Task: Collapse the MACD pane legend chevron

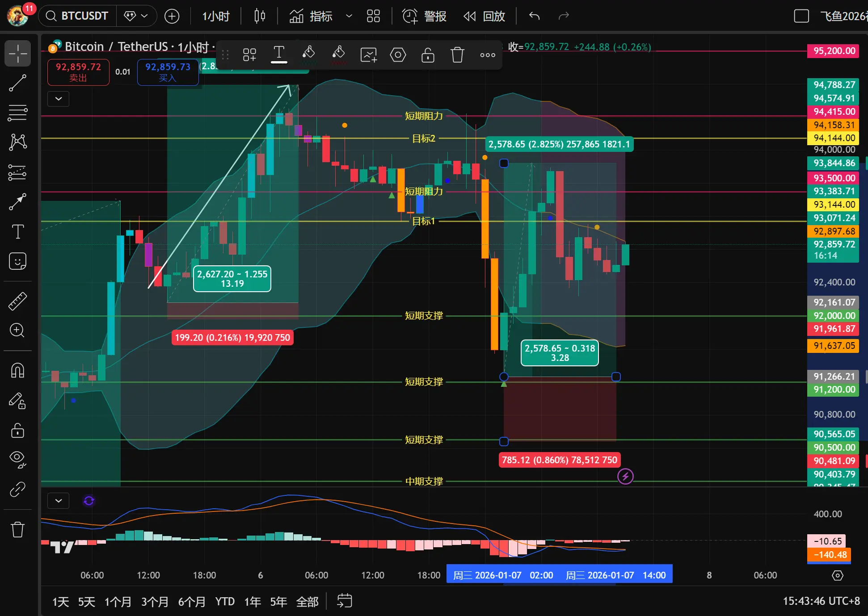Action: tap(59, 501)
